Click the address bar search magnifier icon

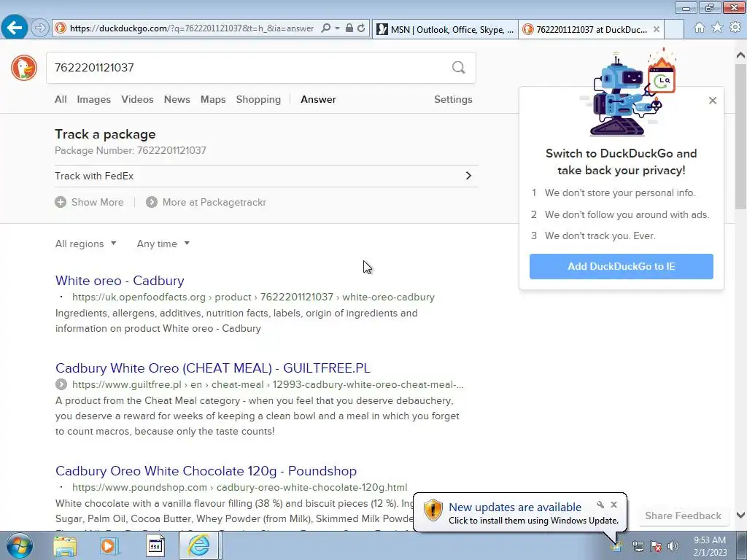(x=326, y=28)
